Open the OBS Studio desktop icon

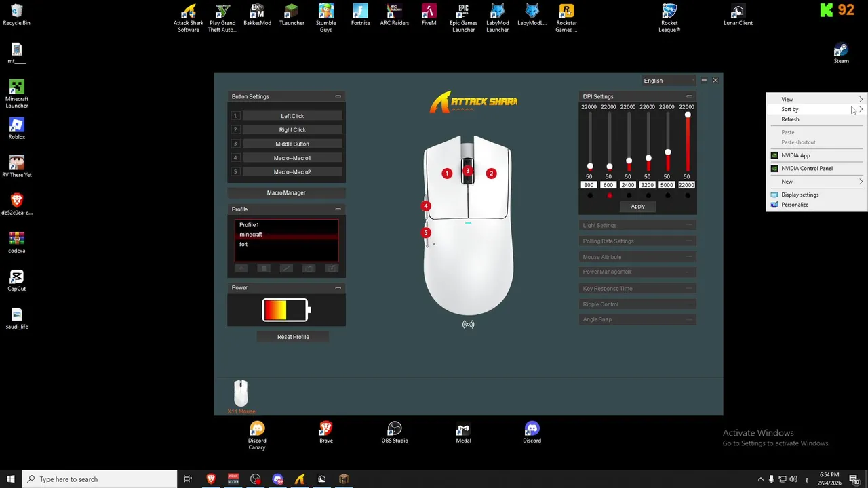pyautogui.click(x=395, y=432)
